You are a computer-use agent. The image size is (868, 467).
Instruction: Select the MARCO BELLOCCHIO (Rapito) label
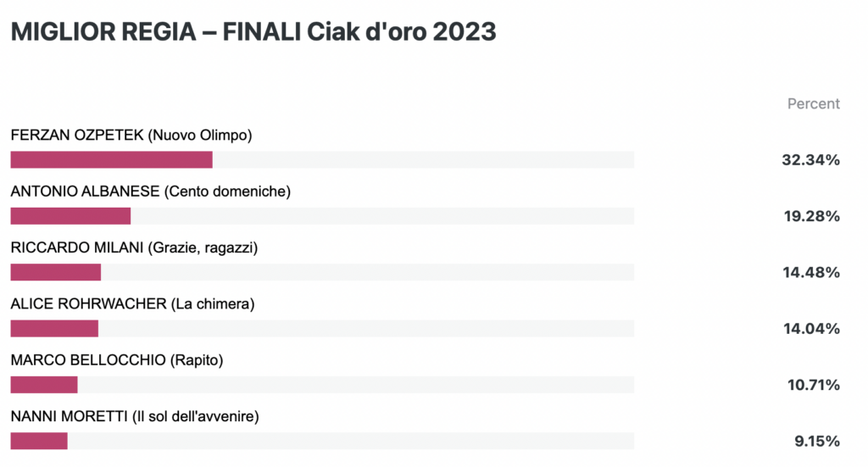(117, 360)
